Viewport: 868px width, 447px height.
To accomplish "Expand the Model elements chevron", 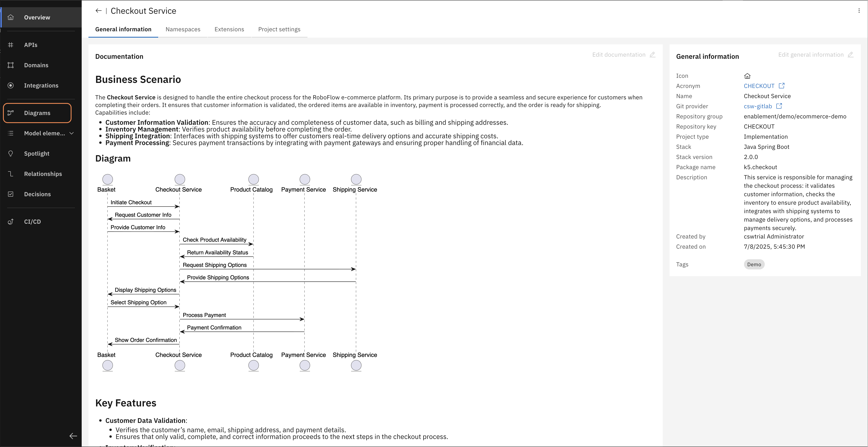I will click(72, 133).
